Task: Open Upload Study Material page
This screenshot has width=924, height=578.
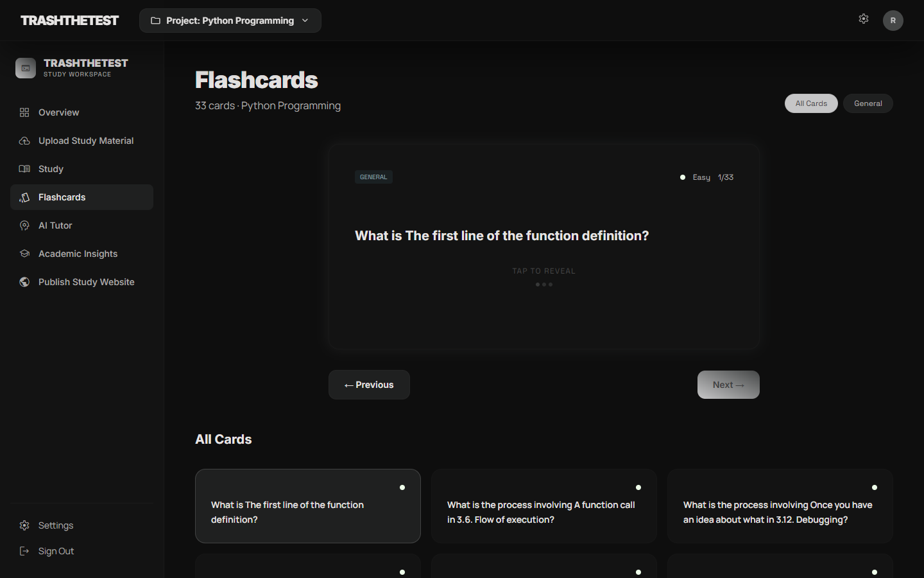Action: (81, 141)
